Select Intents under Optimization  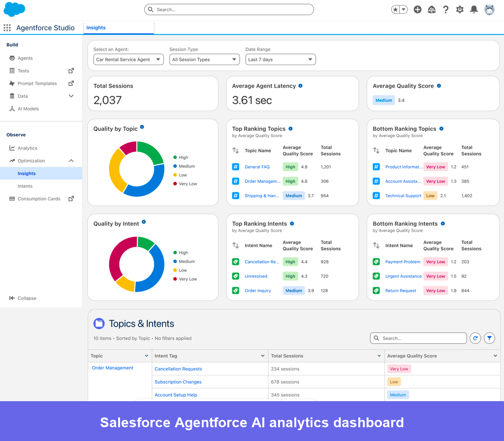pos(25,186)
